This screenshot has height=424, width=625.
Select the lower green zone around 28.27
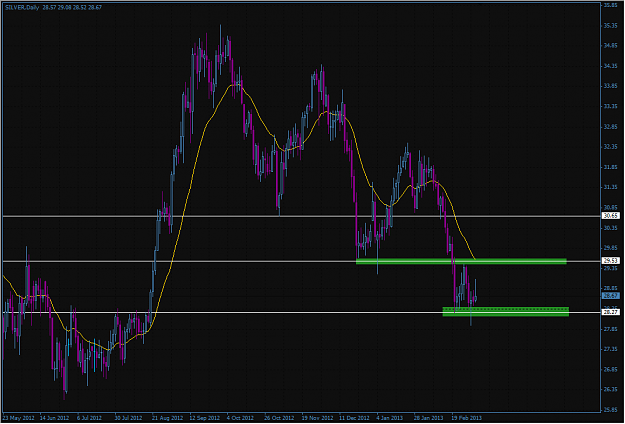point(506,312)
